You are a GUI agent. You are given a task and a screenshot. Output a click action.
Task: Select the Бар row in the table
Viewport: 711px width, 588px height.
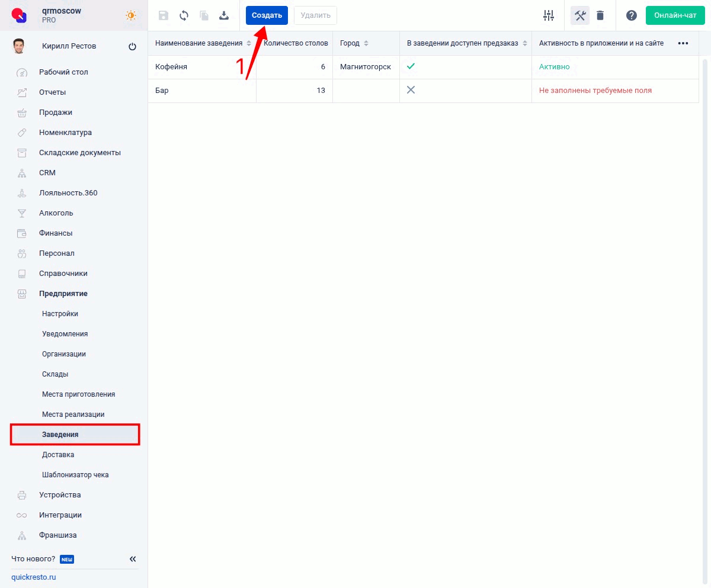(423, 91)
